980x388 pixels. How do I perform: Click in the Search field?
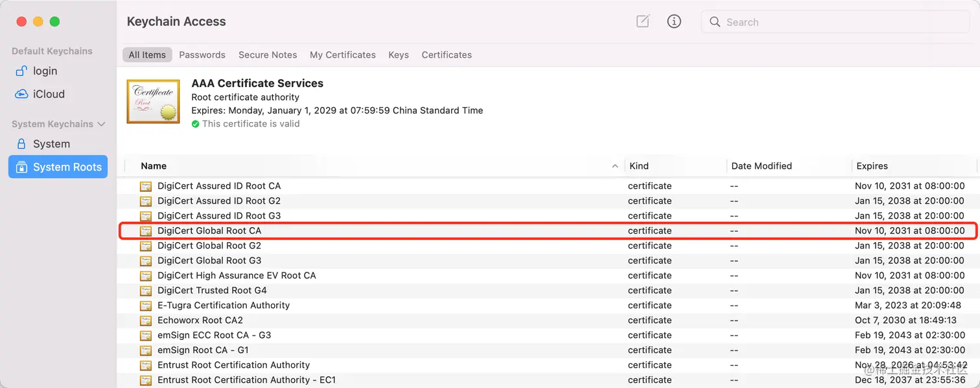click(x=836, y=22)
